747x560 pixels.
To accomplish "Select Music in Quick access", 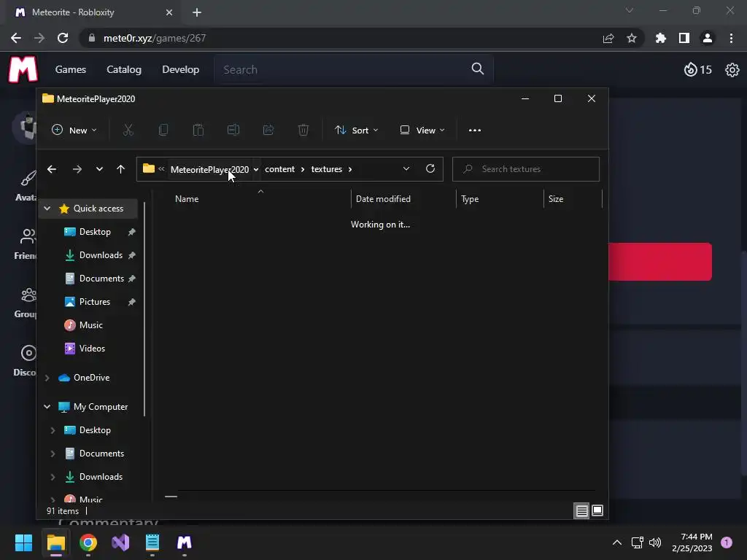I will pos(90,325).
